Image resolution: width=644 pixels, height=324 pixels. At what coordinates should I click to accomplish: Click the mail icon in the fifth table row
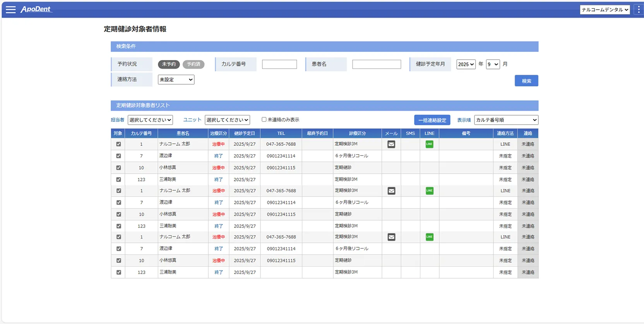pyautogui.click(x=391, y=191)
